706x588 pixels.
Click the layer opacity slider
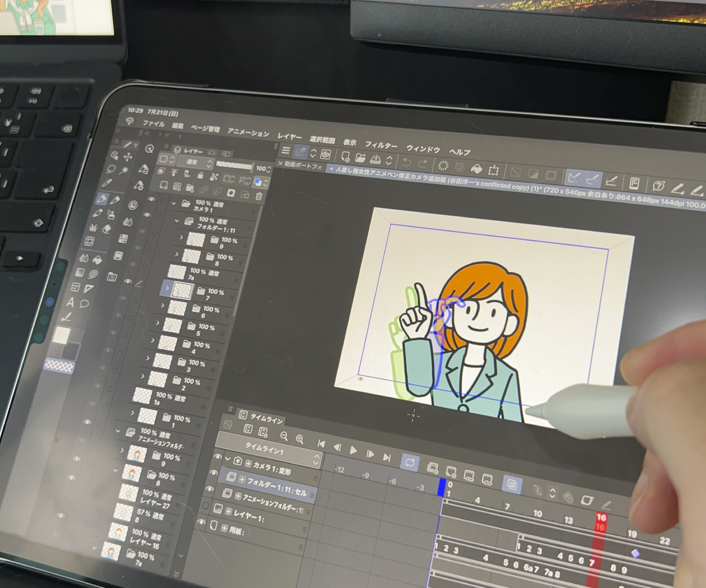(x=234, y=166)
